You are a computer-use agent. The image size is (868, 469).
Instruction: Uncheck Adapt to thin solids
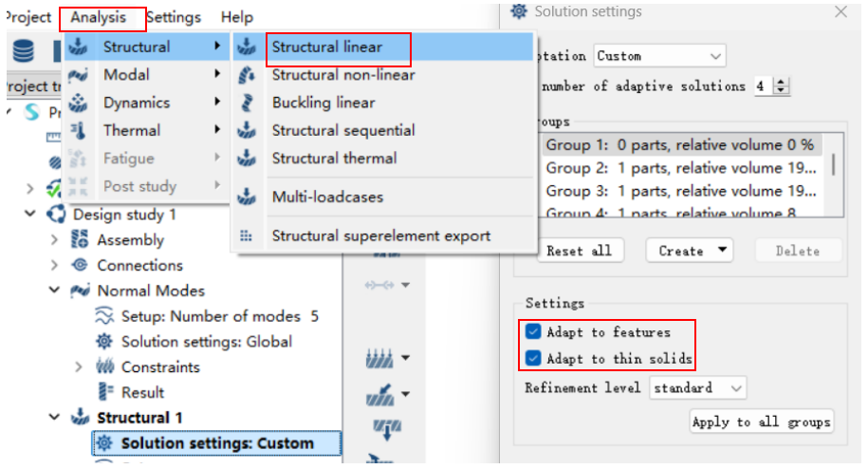[533, 358]
